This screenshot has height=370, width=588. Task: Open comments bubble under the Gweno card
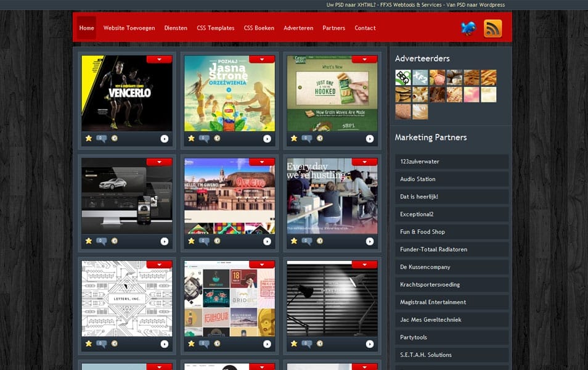pyautogui.click(x=204, y=241)
